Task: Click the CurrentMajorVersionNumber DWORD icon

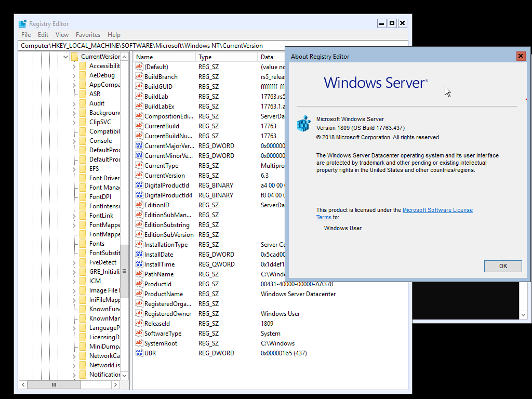Action: point(139,145)
